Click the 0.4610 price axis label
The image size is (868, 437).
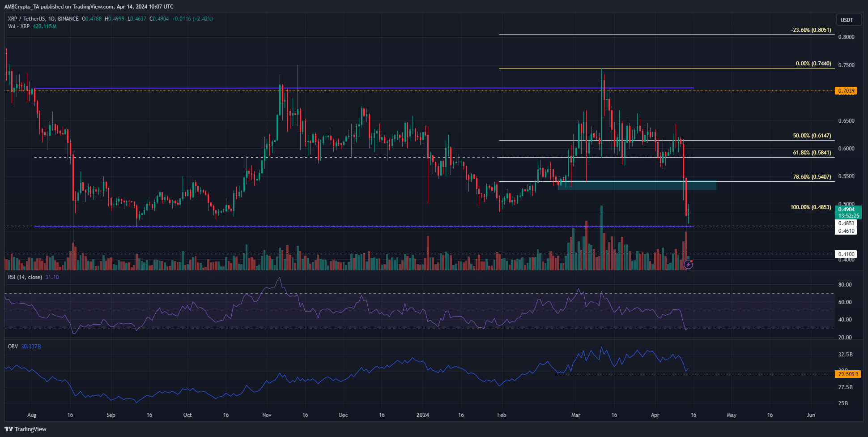[x=847, y=231]
